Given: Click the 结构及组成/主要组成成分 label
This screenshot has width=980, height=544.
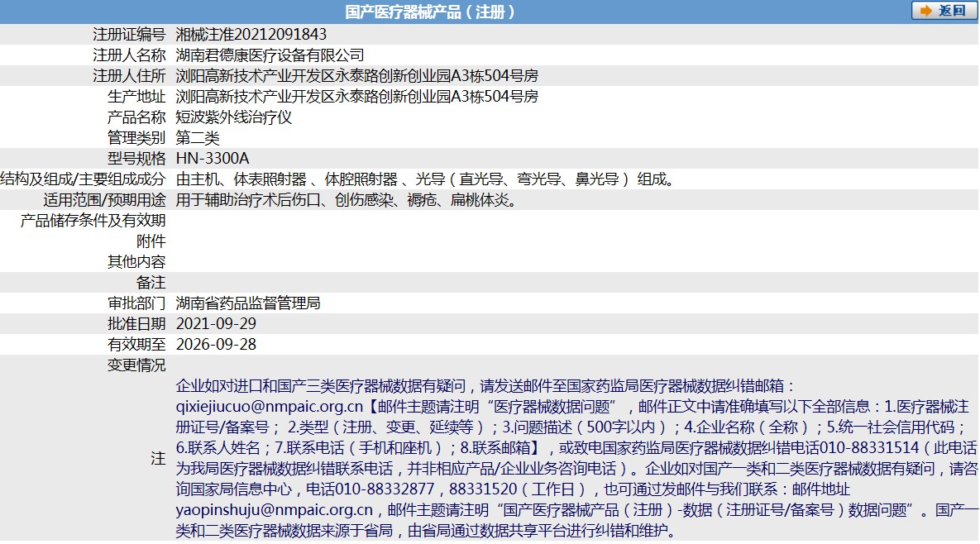Looking at the screenshot, I should pos(84,179).
